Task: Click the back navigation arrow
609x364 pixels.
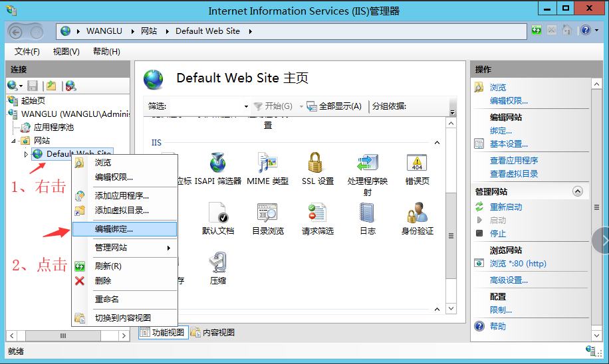Action: click(15, 32)
